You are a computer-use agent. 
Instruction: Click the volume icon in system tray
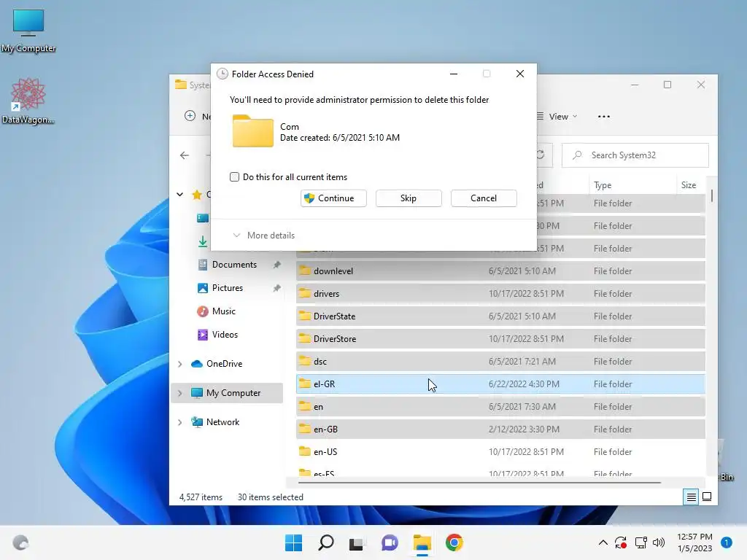pyautogui.click(x=659, y=542)
